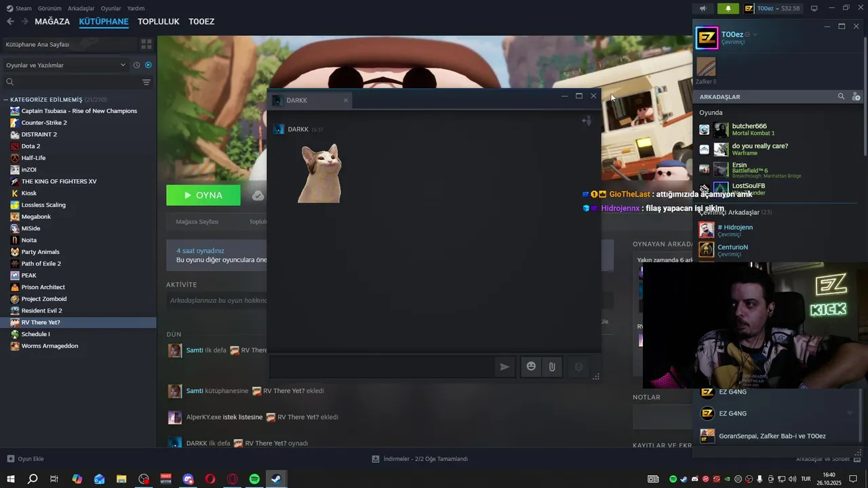Open Spotify from the taskbar
This screenshot has height=488, width=868.
click(254, 479)
